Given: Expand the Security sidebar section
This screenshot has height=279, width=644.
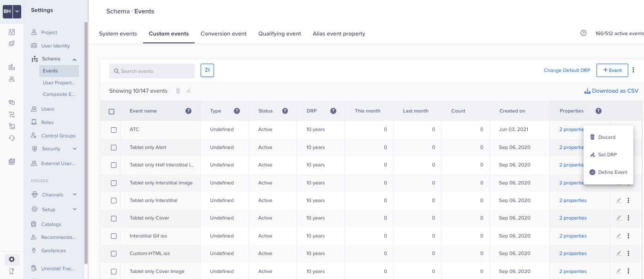Looking at the screenshot, I should click(74, 149).
